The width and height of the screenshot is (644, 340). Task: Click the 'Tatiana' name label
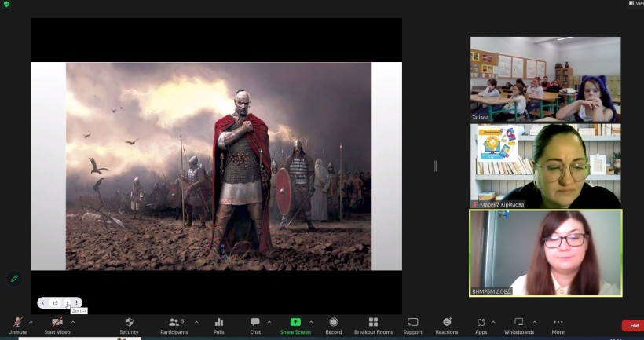[480, 118]
